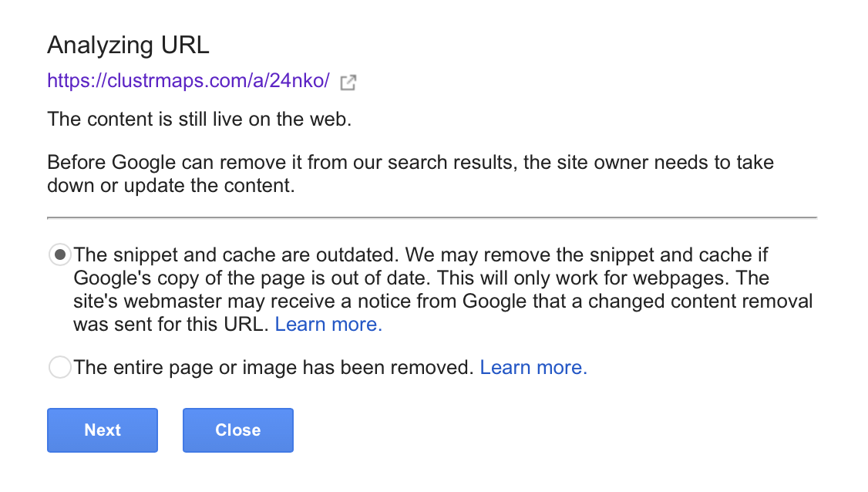Click the 'content is still live' message
Image resolution: width=868 pixels, height=492 pixels.
tap(199, 120)
